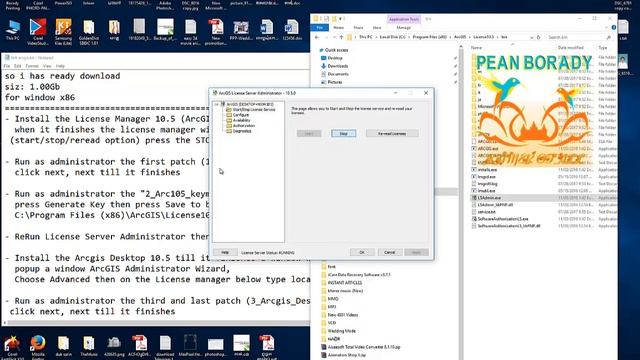Viewport: 640px width, 360px height.
Task: Open the 42605.png desktop file
Action: pos(114,346)
